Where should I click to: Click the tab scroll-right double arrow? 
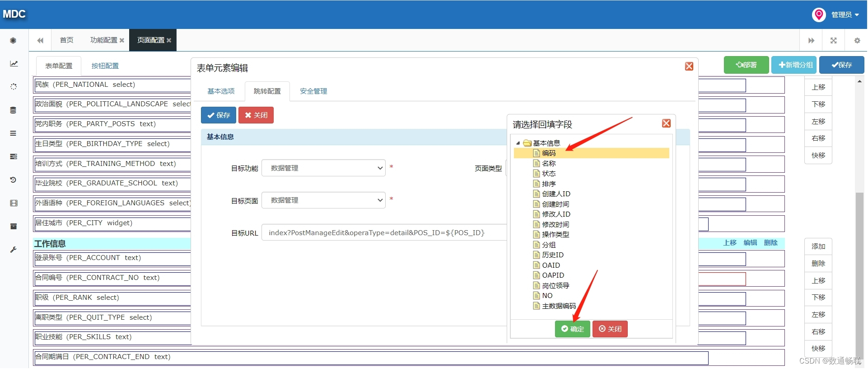pos(811,41)
